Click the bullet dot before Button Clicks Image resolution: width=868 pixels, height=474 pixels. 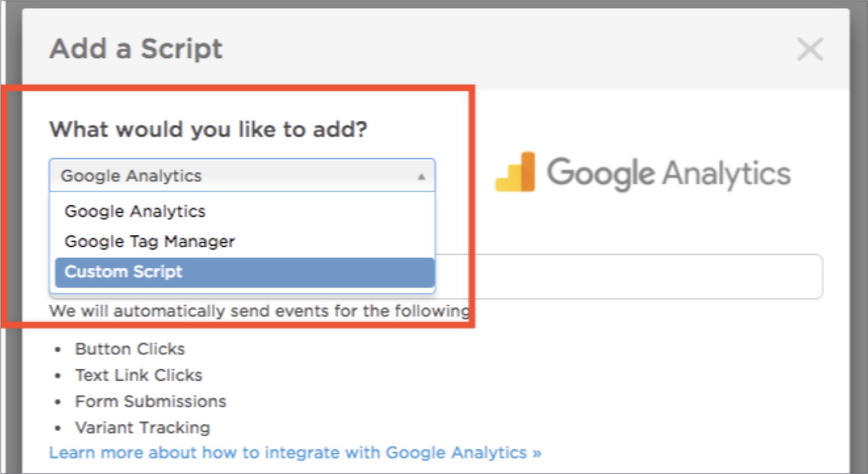click(57, 350)
